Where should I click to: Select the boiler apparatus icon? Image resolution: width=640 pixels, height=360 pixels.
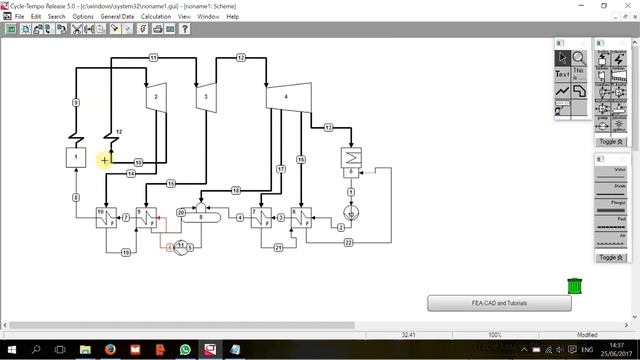click(602, 59)
